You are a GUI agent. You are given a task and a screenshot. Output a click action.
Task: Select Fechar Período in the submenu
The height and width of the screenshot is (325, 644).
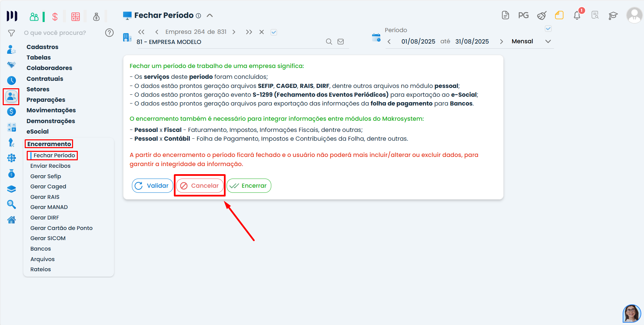[x=54, y=155]
